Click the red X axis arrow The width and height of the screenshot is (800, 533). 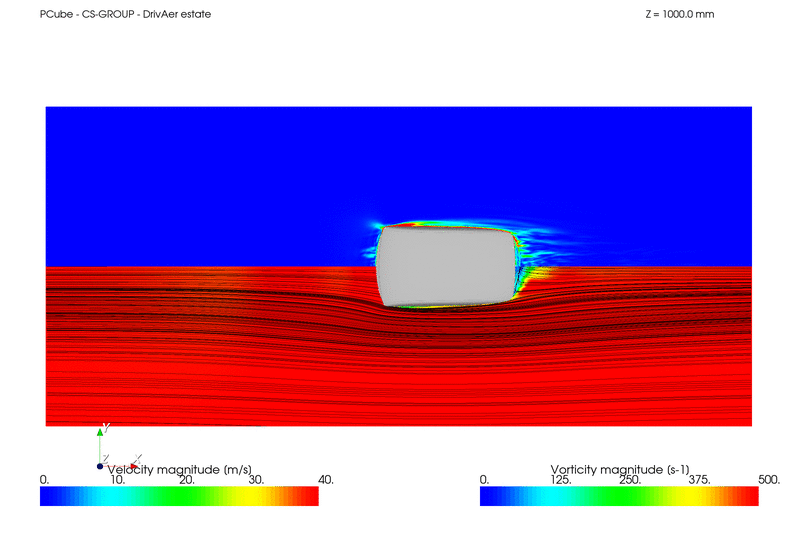coord(134,466)
